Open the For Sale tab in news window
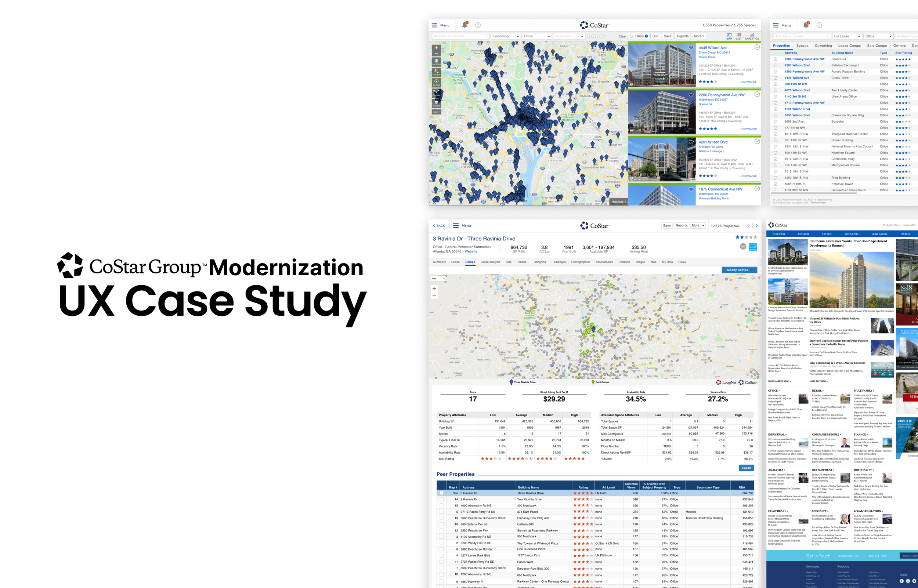 [x=827, y=234]
